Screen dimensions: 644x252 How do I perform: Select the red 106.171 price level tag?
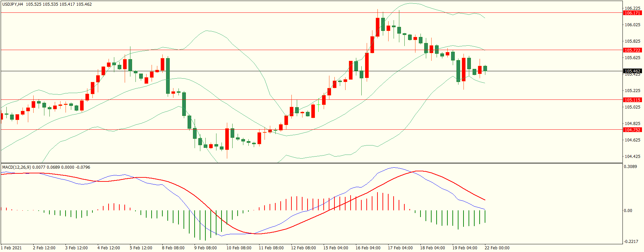point(632,13)
